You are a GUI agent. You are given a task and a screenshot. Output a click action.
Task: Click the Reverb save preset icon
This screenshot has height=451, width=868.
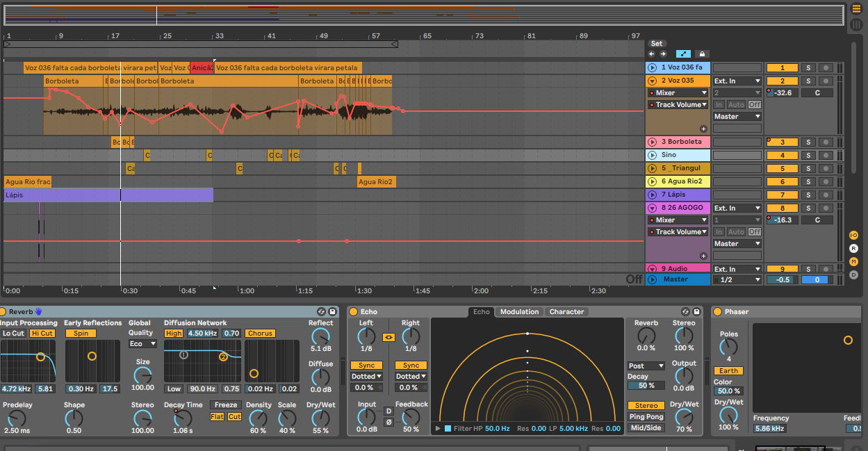pyautogui.click(x=333, y=312)
